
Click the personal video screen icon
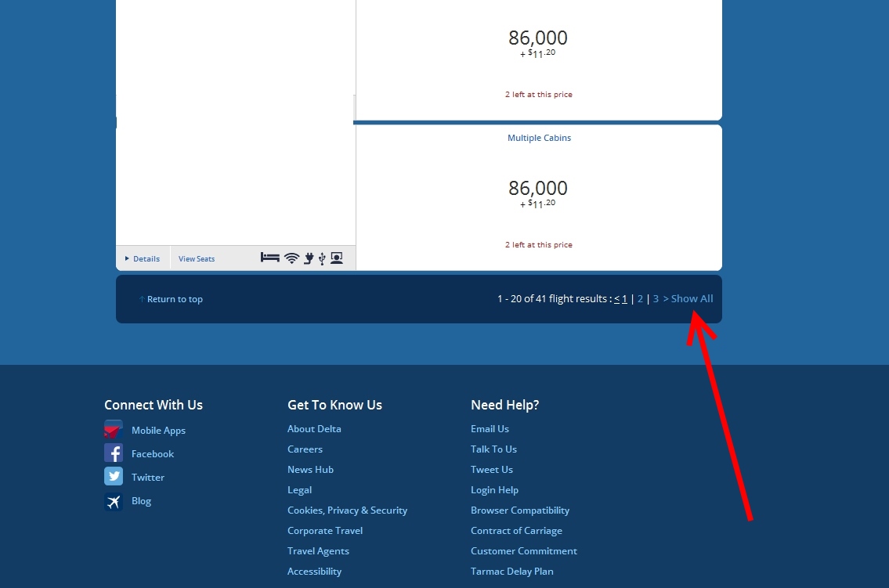337,258
